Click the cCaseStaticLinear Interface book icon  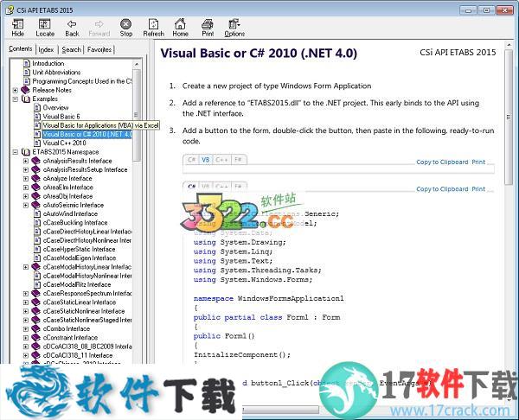[35, 302]
